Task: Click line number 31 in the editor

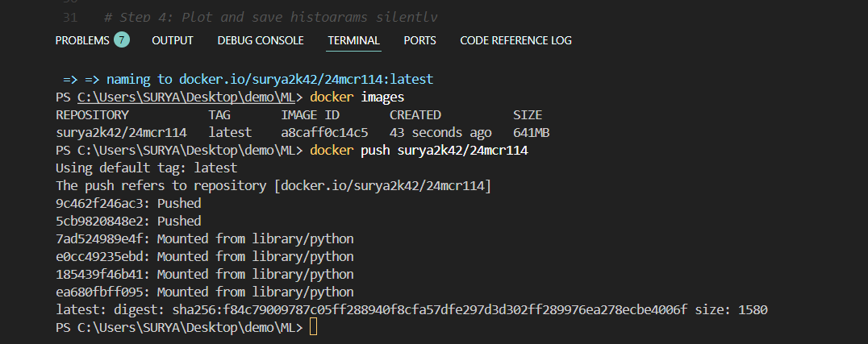Action: coord(69,17)
